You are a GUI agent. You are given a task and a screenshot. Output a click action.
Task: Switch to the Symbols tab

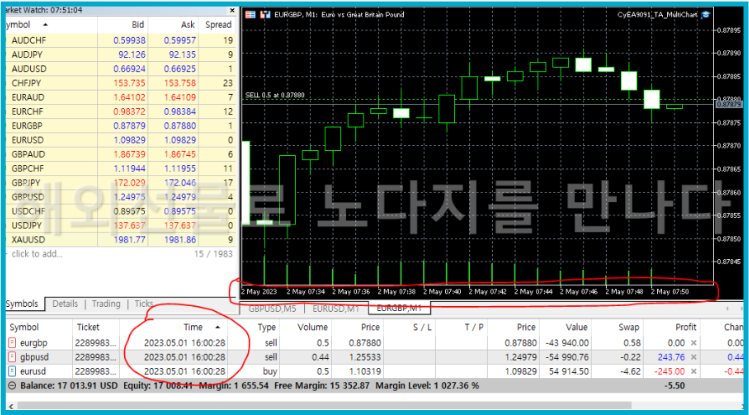point(23,304)
